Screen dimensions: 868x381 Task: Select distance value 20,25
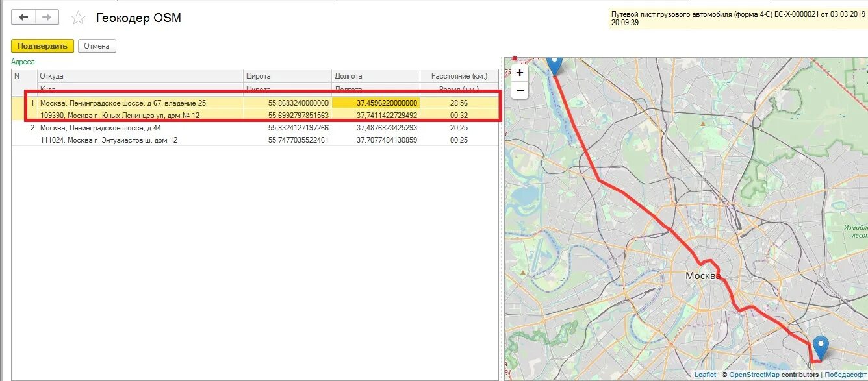(x=459, y=128)
